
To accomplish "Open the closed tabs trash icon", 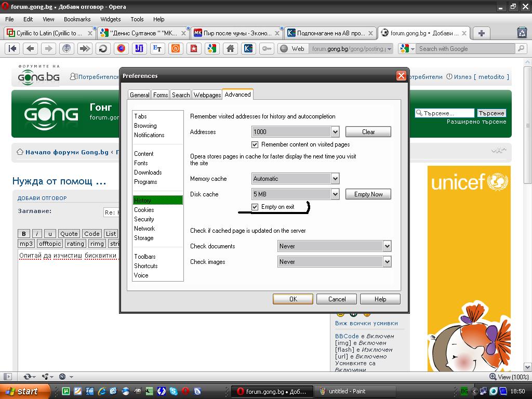I will pos(522,33).
